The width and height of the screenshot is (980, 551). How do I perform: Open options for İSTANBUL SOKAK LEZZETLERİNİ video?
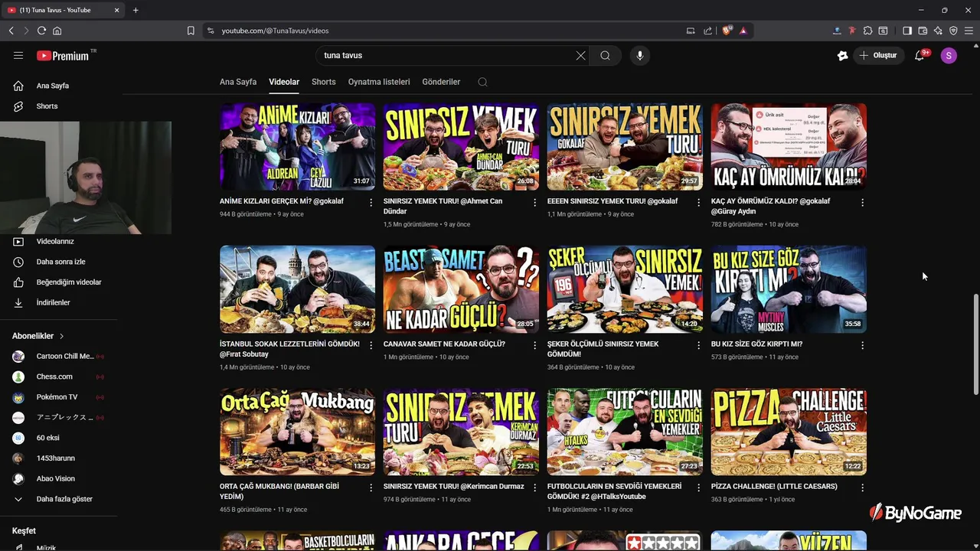[371, 346]
